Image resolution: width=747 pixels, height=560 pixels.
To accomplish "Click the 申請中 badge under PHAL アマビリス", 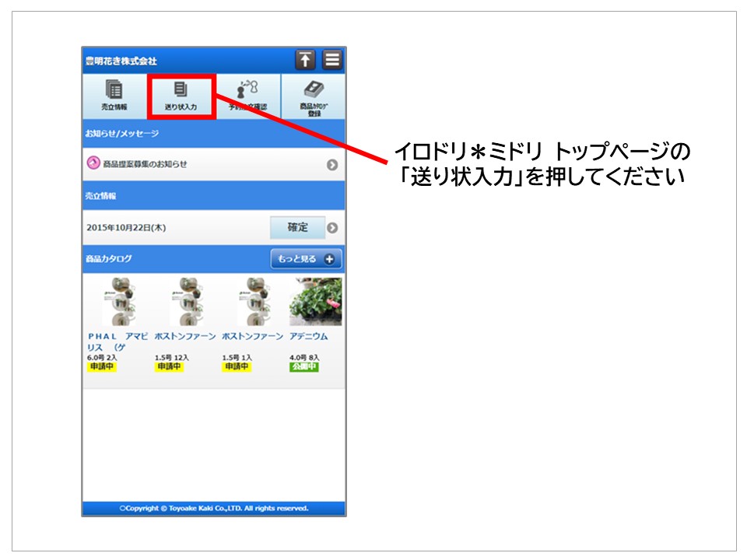I will tap(101, 366).
